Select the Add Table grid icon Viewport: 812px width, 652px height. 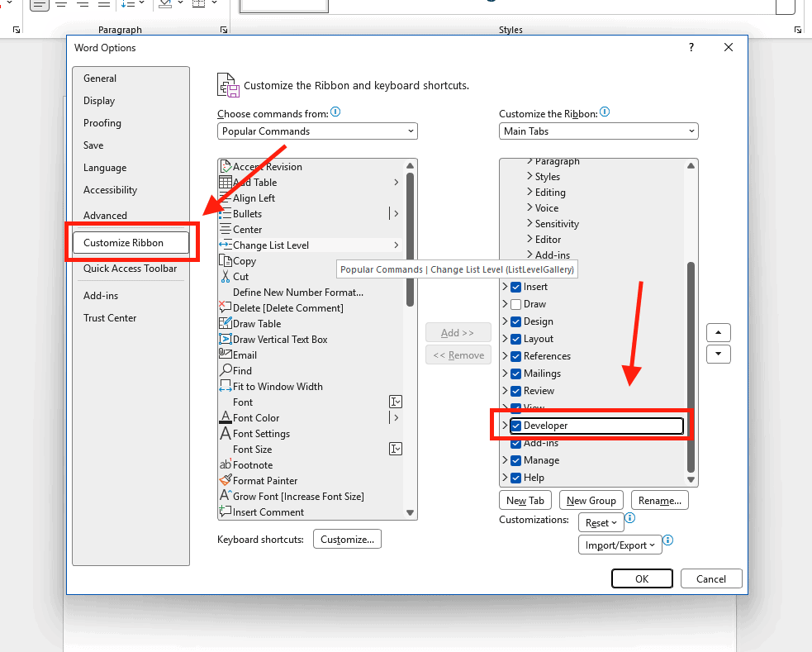coord(226,183)
